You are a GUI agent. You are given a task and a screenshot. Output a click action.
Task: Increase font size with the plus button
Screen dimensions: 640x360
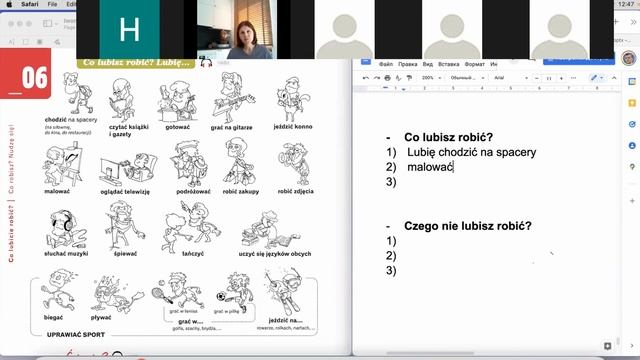coord(562,78)
